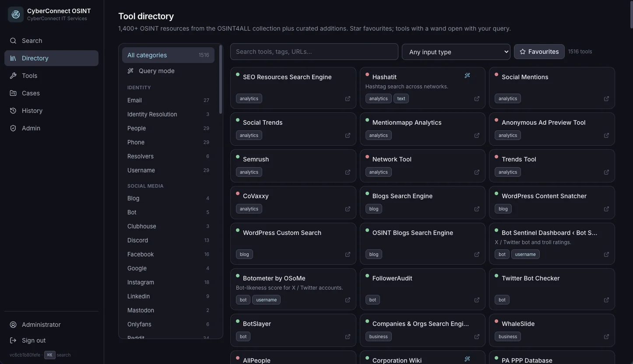This screenshot has height=364, width=633.
Task: Open external link for Companies & Orgs Search Engine
Action: click(x=477, y=337)
